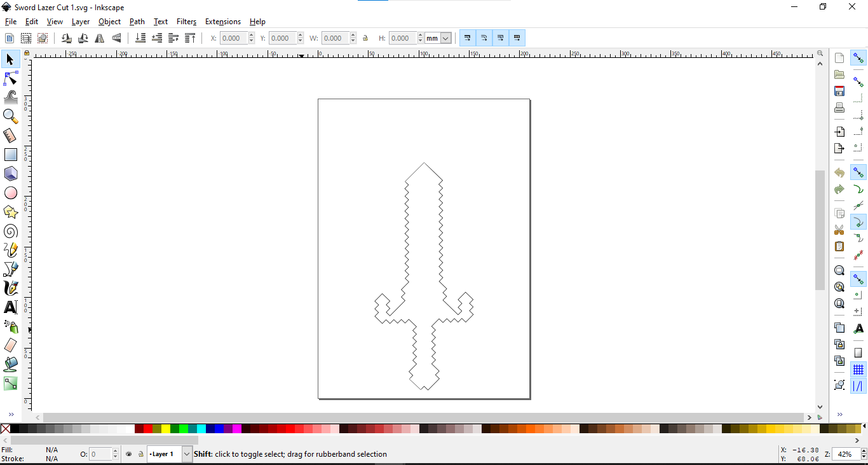Expand hidden toolbox tools chevron
The width and height of the screenshot is (868, 465).
[11, 414]
